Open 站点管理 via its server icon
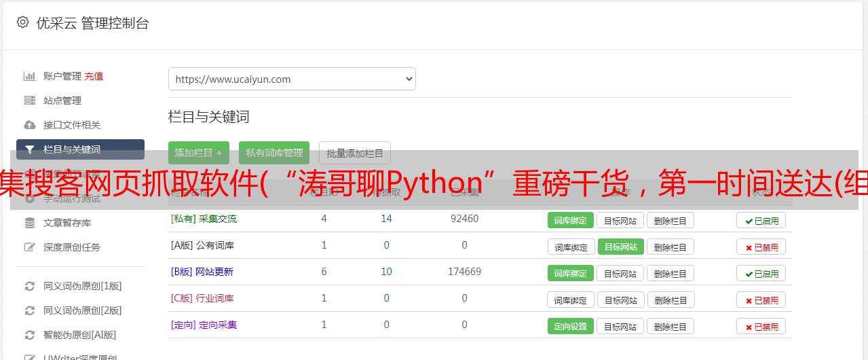The height and width of the screenshot is (360, 868). [x=29, y=101]
